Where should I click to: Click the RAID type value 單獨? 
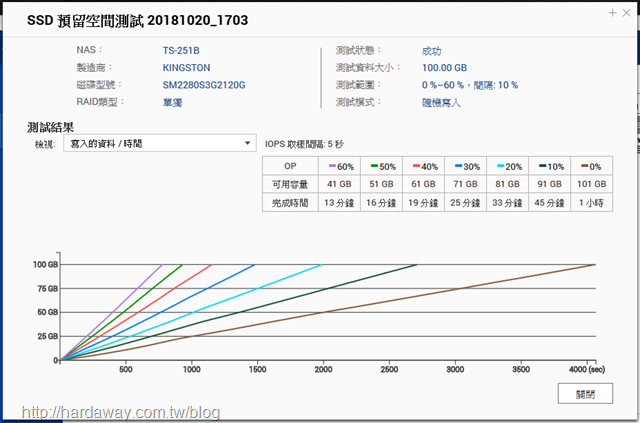[x=172, y=102]
